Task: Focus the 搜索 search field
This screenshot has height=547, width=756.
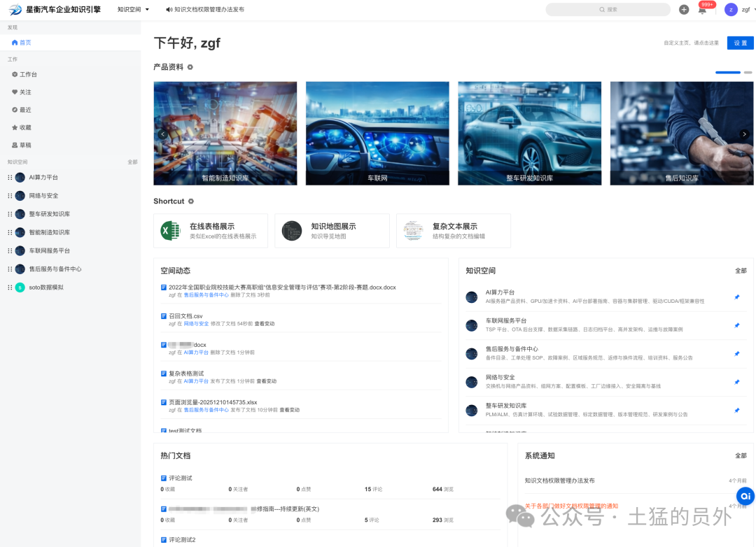Action: (608, 10)
